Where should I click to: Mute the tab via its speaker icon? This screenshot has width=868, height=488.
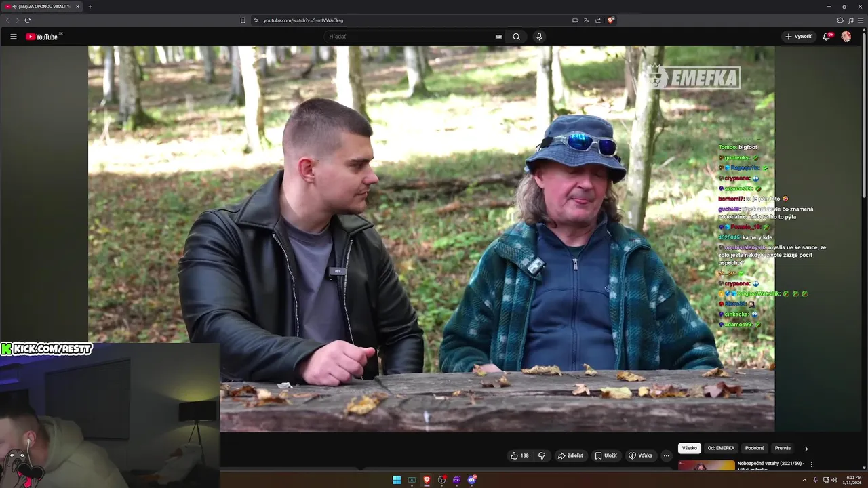click(x=14, y=7)
